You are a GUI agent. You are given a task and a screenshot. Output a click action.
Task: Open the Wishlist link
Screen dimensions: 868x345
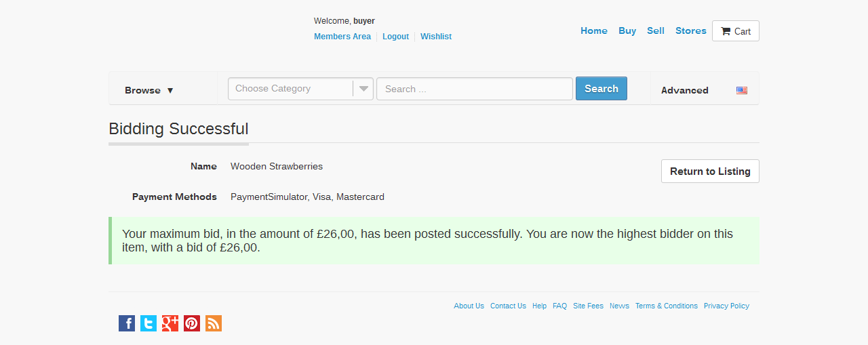pyautogui.click(x=436, y=37)
